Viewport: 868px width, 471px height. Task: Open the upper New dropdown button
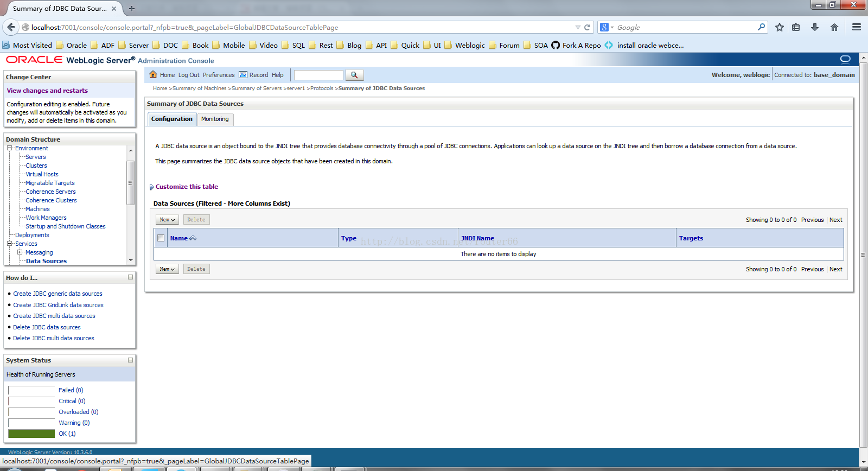pyautogui.click(x=167, y=220)
